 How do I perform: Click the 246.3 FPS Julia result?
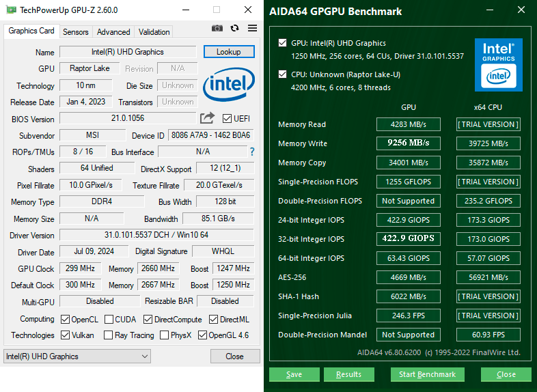[409, 316]
